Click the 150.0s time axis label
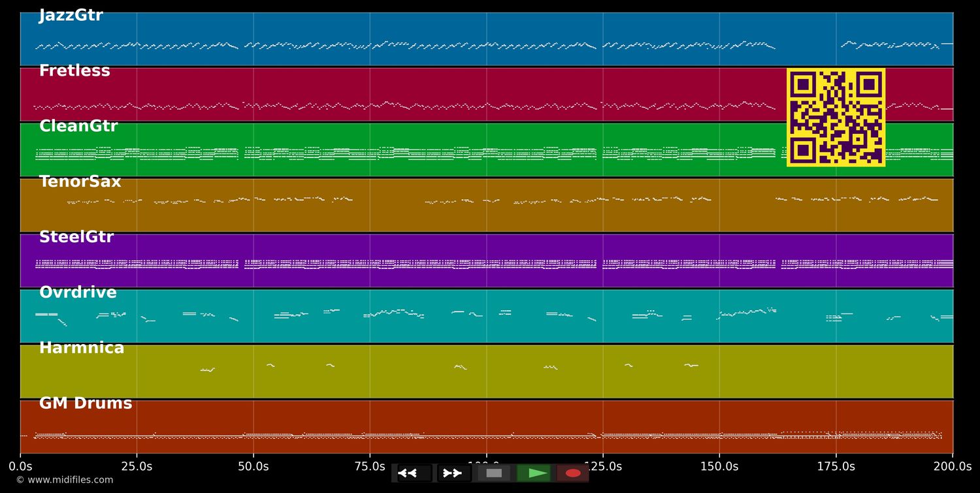Screen dimensions: 980x493 point(719,467)
